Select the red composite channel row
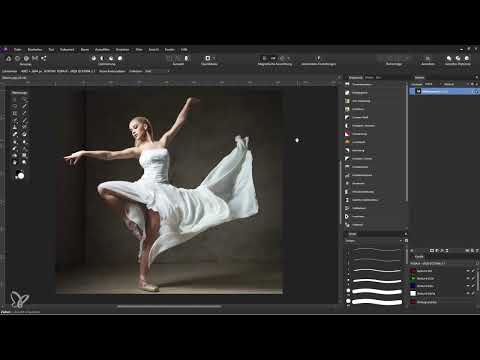Screen dimensions: 480x360 point(444,271)
